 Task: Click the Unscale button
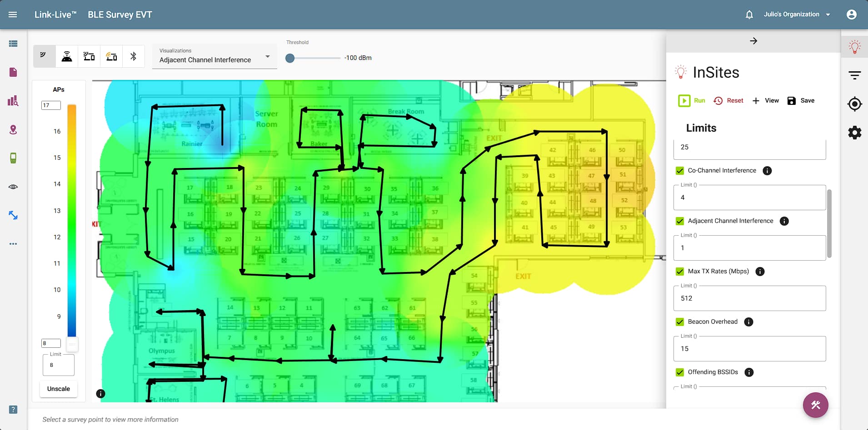(x=59, y=389)
